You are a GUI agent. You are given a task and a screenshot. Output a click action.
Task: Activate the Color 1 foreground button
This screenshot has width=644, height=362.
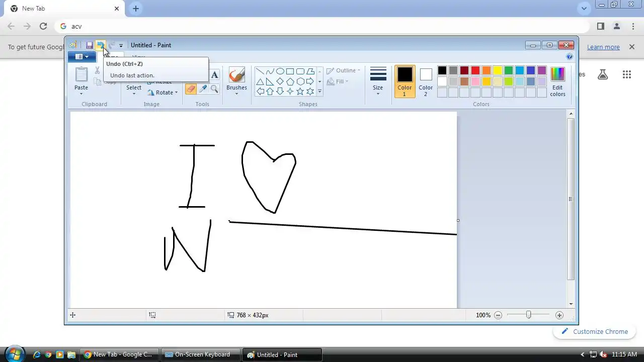pyautogui.click(x=405, y=81)
